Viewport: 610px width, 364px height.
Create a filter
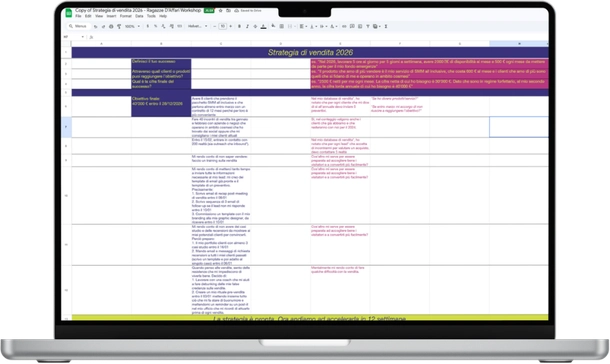click(368, 26)
